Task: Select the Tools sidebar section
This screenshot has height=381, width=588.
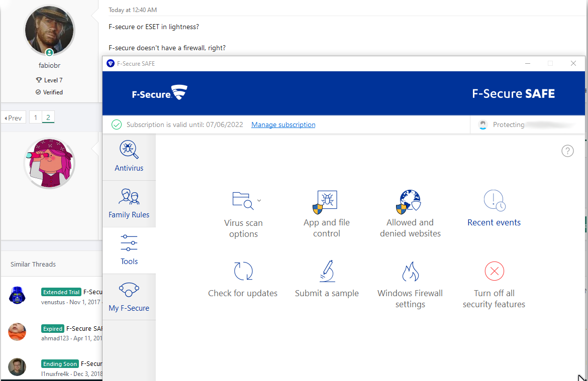Action: 129,250
